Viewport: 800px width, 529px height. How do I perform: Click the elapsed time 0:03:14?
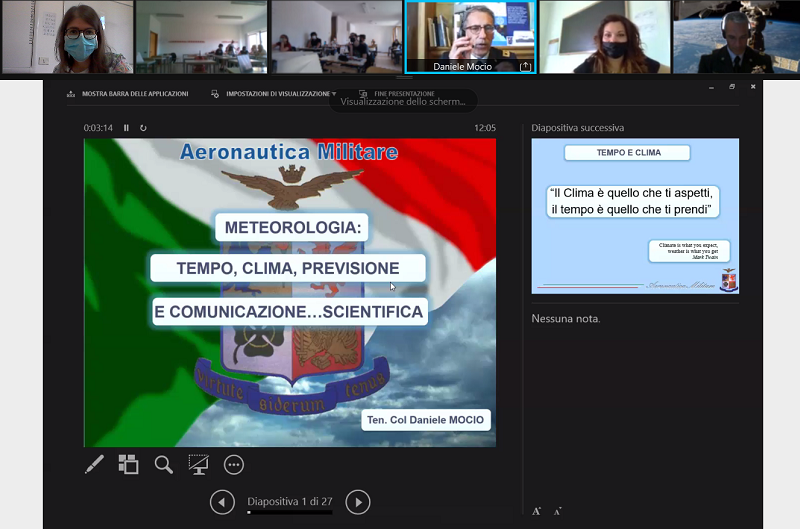pyautogui.click(x=98, y=128)
